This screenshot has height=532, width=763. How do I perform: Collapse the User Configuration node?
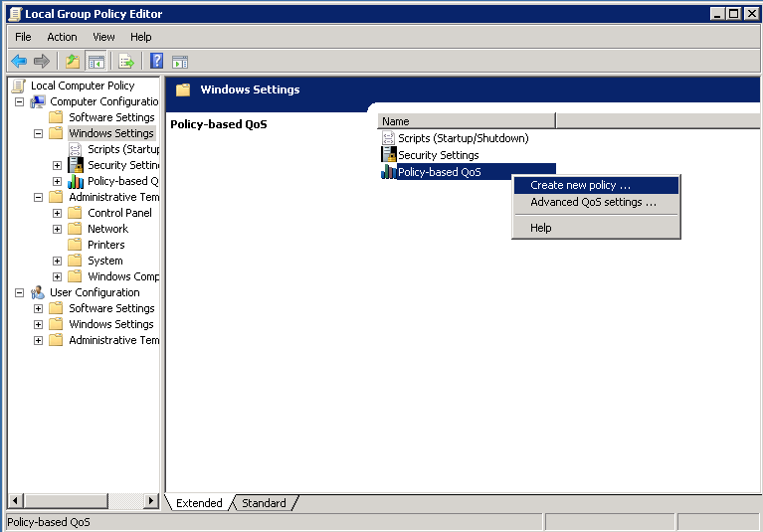(x=20, y=292)
